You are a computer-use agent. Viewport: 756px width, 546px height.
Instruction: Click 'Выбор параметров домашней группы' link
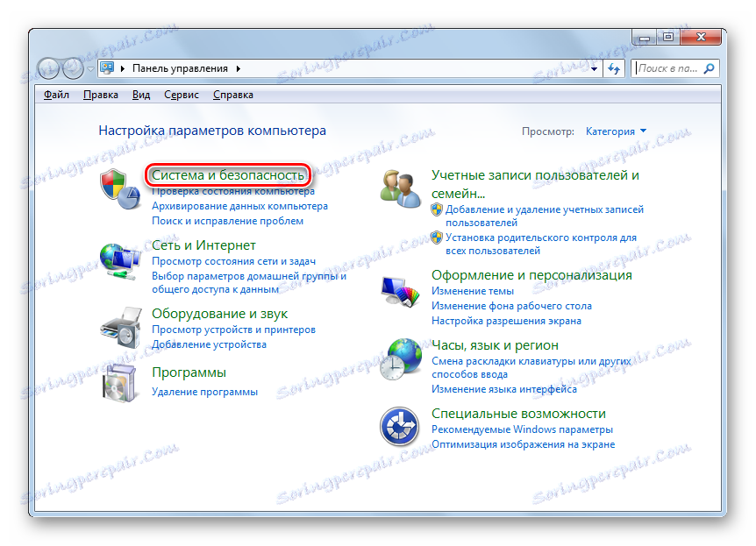[249, 283]
